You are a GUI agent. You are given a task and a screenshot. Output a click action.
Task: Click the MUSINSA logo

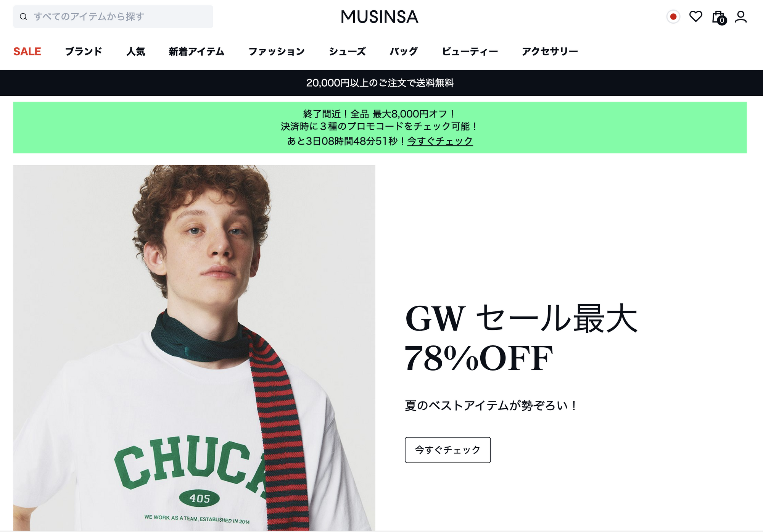[380, 17]
